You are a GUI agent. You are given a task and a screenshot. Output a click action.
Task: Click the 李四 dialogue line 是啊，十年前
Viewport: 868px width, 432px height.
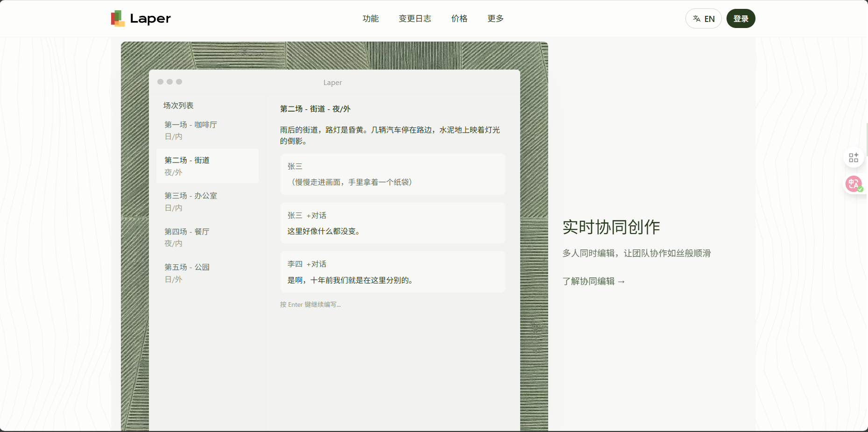coord(351,280)
